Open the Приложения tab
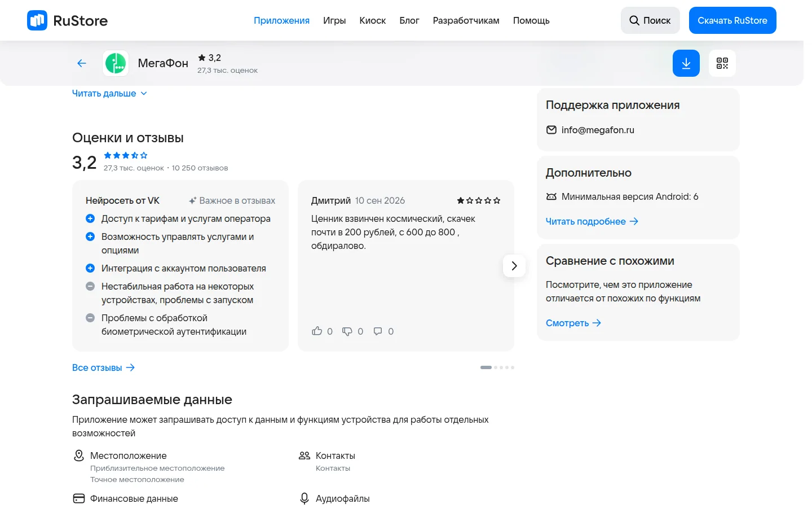812x508 pixels. pyautogui.click(x=281, y=20)
